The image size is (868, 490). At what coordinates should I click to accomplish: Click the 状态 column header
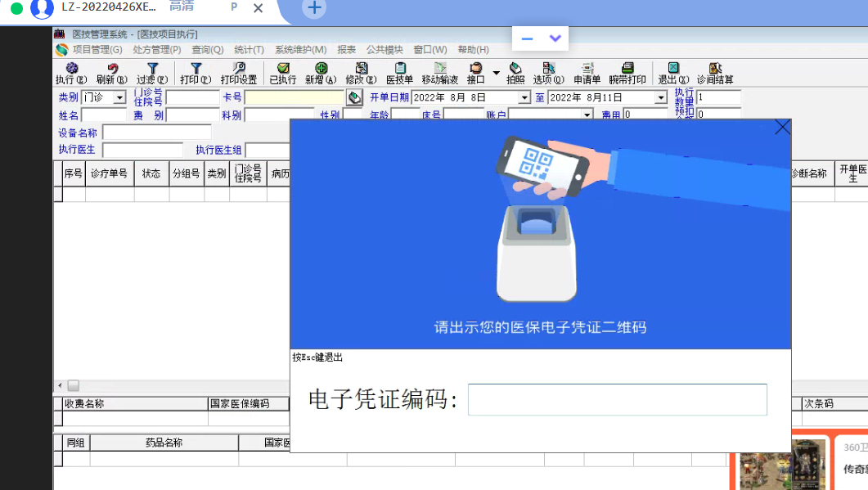151,174
